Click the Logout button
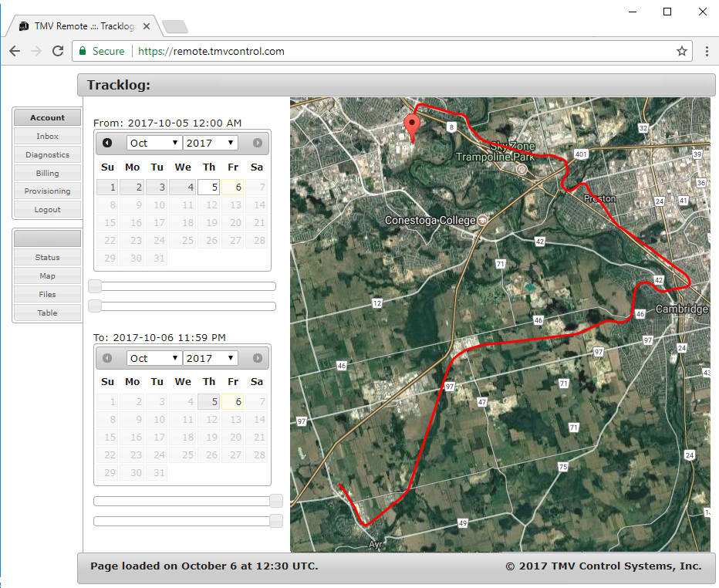 click(x=47, y=209)
